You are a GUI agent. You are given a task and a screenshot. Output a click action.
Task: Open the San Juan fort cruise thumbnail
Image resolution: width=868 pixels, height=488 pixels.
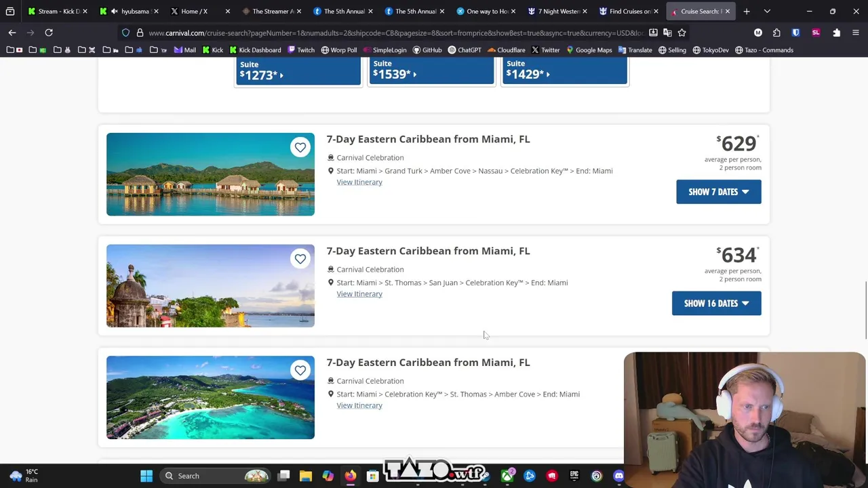(x=210, y=286)
